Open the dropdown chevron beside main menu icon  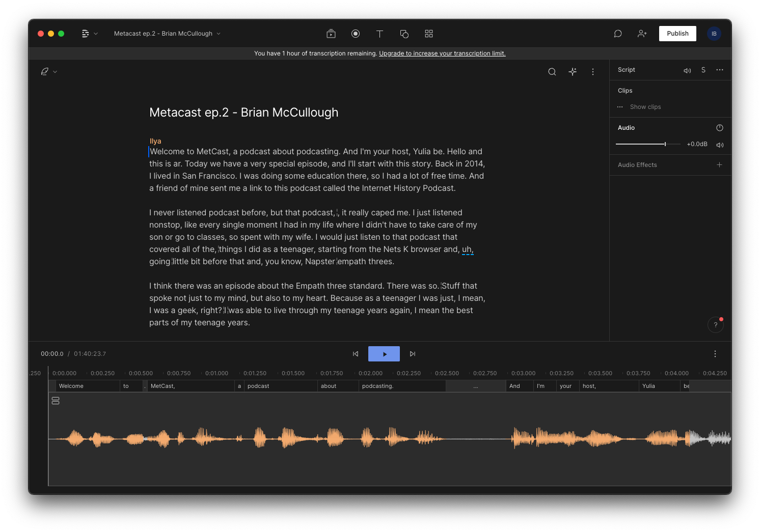tap(96, 34)
